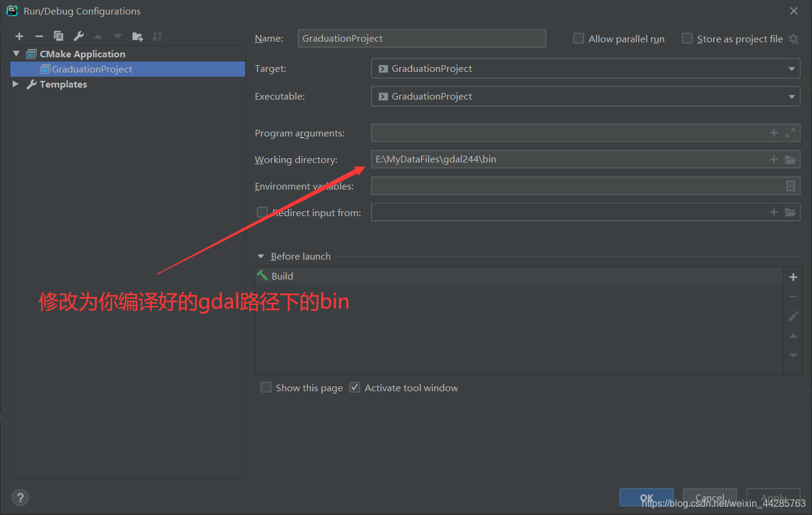Screen dimensions: 812x515
Task: Select GraduationProject configuration in tree
Action: click(127, 69)
